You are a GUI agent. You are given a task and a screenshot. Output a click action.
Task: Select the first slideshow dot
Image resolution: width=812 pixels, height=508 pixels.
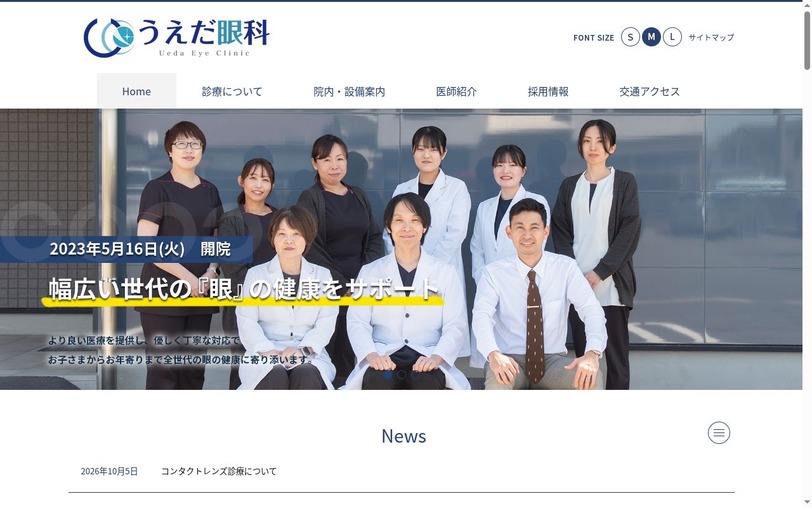(x=388, y=375)
